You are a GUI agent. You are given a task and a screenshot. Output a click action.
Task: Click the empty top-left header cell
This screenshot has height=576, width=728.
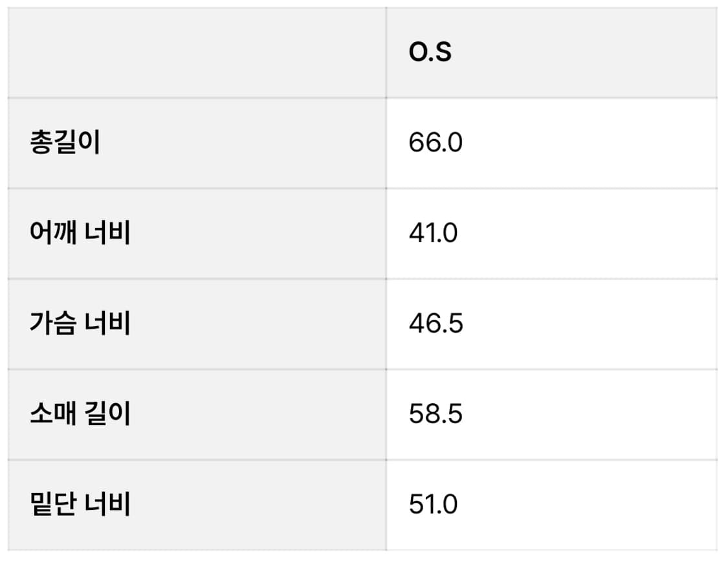pos(197,52)
